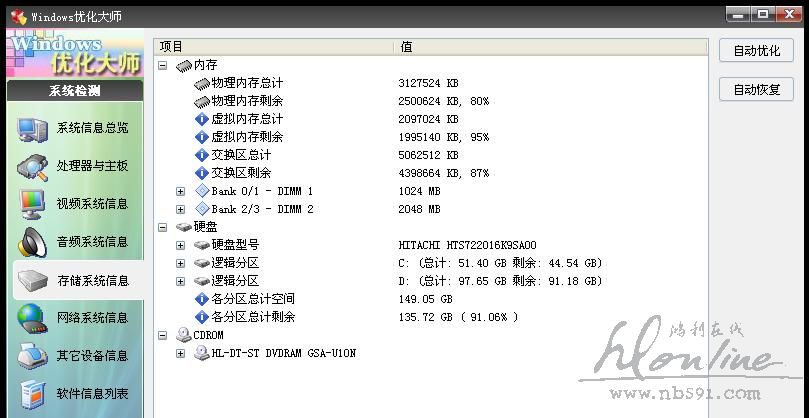The image size is (809, 418).
Task: Select value 135.72 GB ( 91.06% )
Action: point(459,317)
